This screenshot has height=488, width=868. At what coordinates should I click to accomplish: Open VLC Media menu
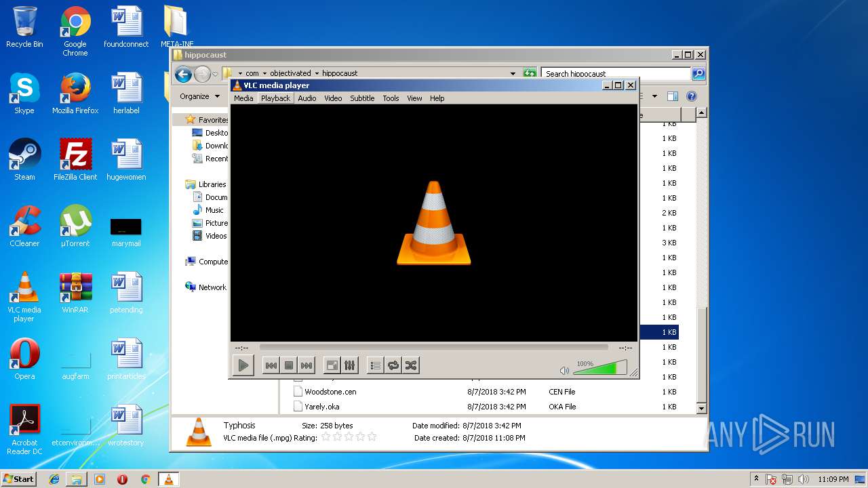(243, 98)
